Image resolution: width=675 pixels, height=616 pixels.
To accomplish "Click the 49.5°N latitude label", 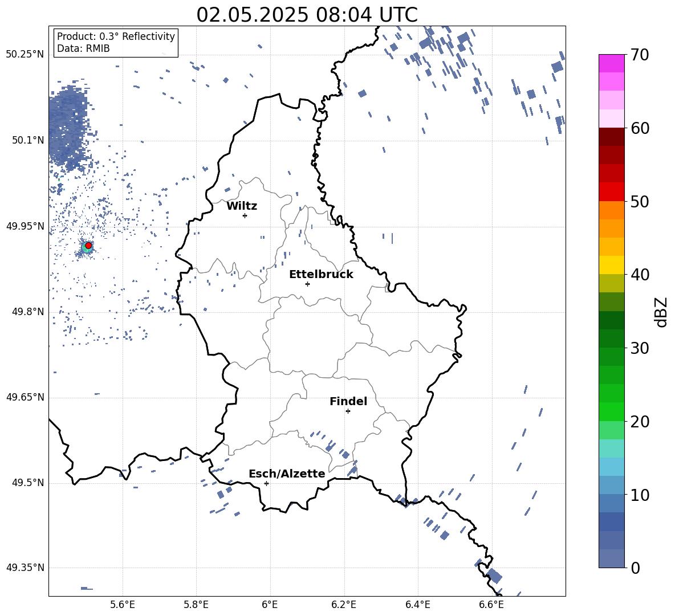I will (28, 483).
